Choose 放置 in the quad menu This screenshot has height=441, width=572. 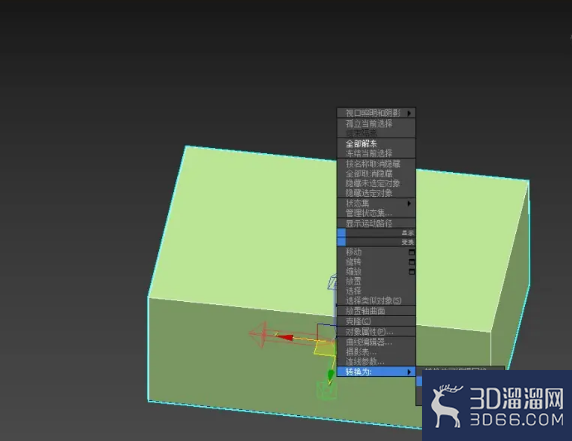(x=376, y=281)
